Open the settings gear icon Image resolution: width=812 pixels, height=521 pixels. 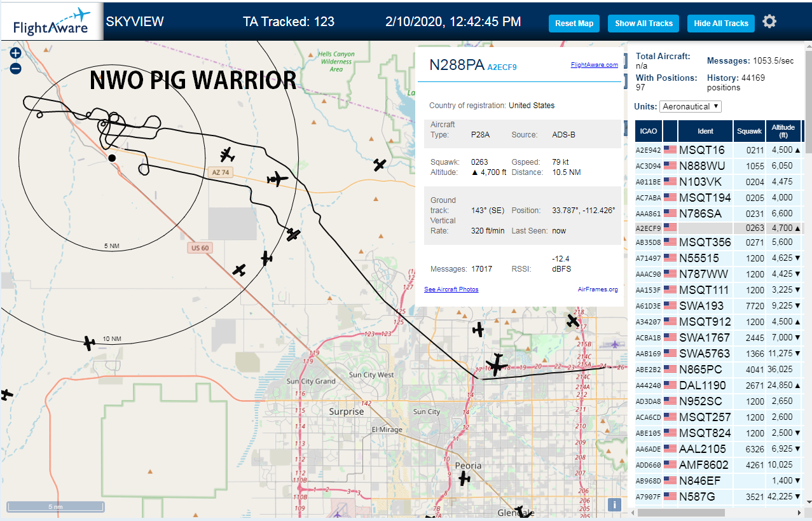pos(769,22)
